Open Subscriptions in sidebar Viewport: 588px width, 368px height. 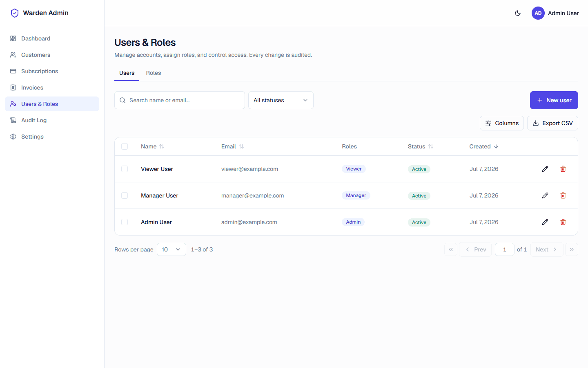coord(52,71)
